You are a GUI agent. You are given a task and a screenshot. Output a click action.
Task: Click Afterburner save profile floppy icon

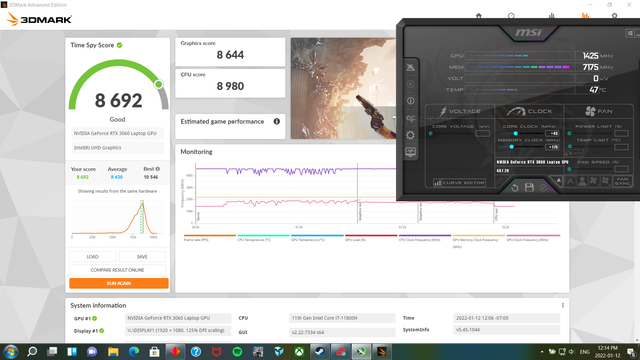pos(529,187)
